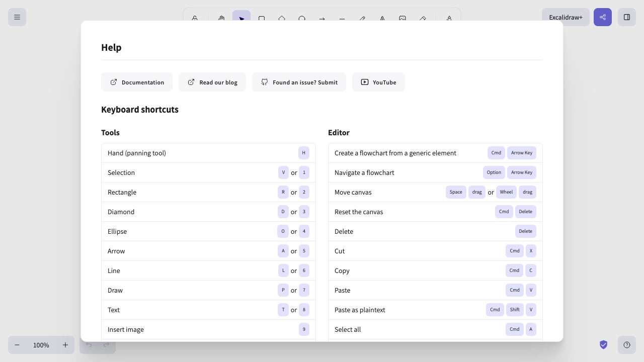Click the Shift key badge
This screenshot has width=644, height=362.
coord(515,310)
